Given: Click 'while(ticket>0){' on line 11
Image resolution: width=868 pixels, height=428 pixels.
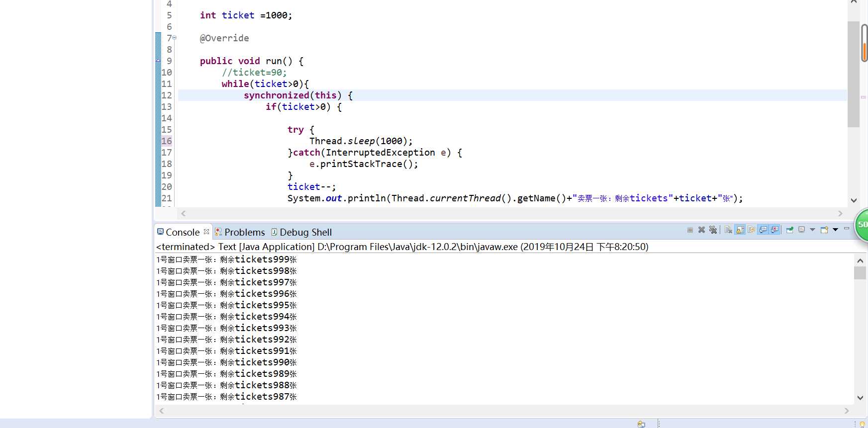Looking at the screenshot, I should click(265, 84).
